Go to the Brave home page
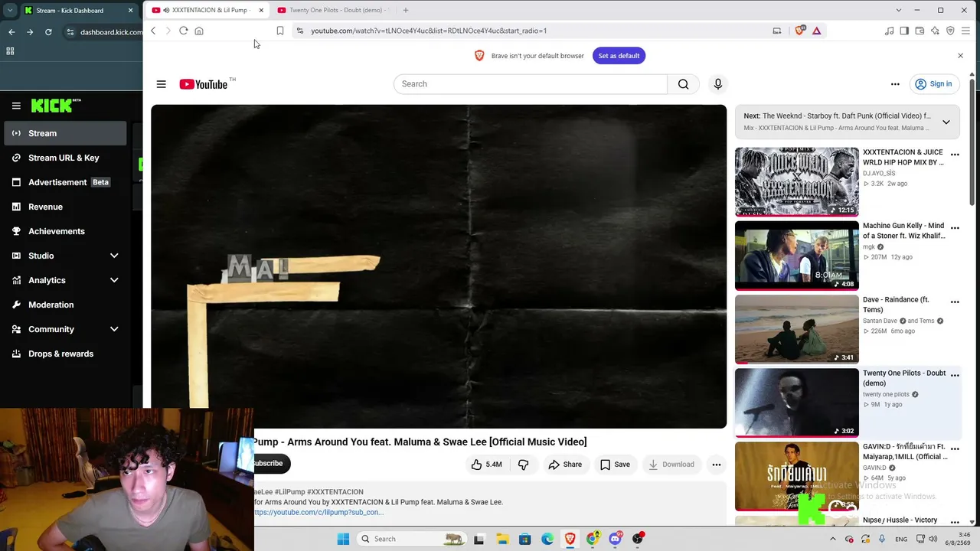 point(199,31)
